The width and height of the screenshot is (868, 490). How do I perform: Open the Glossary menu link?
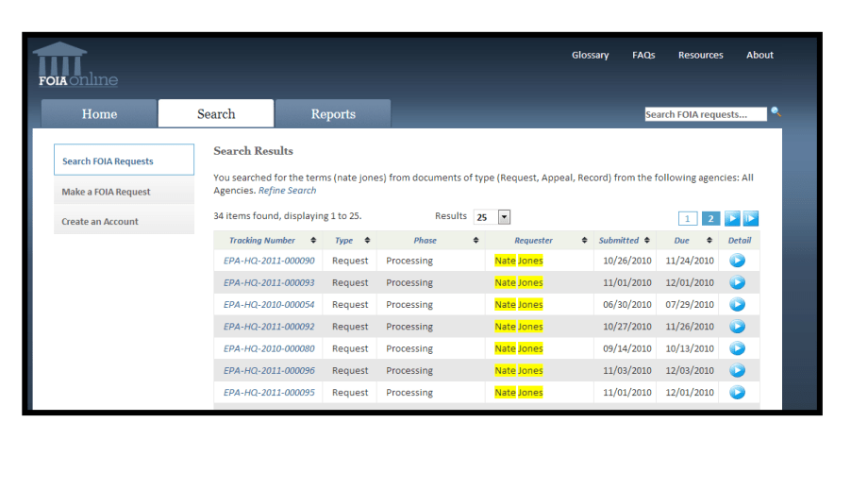pyautogui.click(x=590, y=55)
